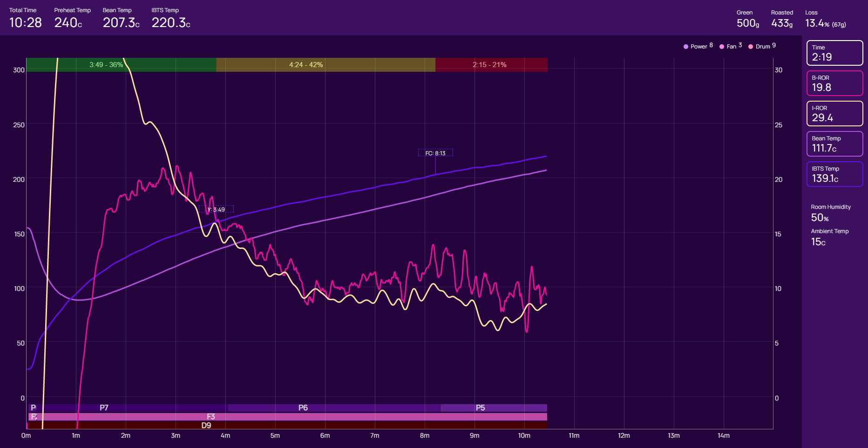Select the yellow 4:24 - 42% phase bar
This screenshot has height=448, width=868.
tap(325, 65)
